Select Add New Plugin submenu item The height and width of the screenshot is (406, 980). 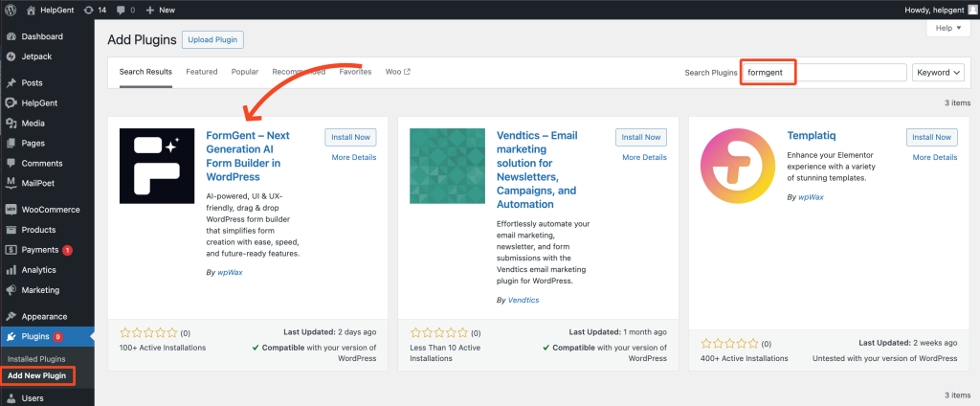click(37, 375)
